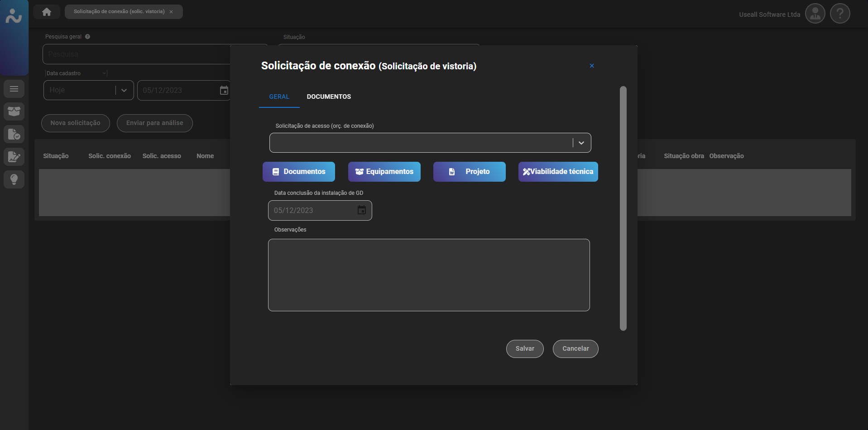Click the document checkmark sidebar icon
Viewport: 868px width, 430px height.
14,134
